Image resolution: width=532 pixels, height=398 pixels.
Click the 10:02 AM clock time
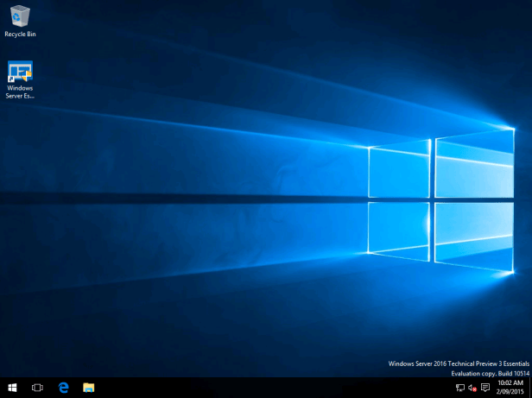click(510, 382)
